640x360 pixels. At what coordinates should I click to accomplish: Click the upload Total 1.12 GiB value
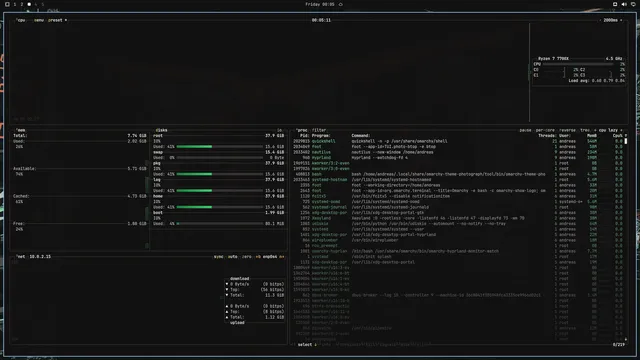[x=275, y=317]
